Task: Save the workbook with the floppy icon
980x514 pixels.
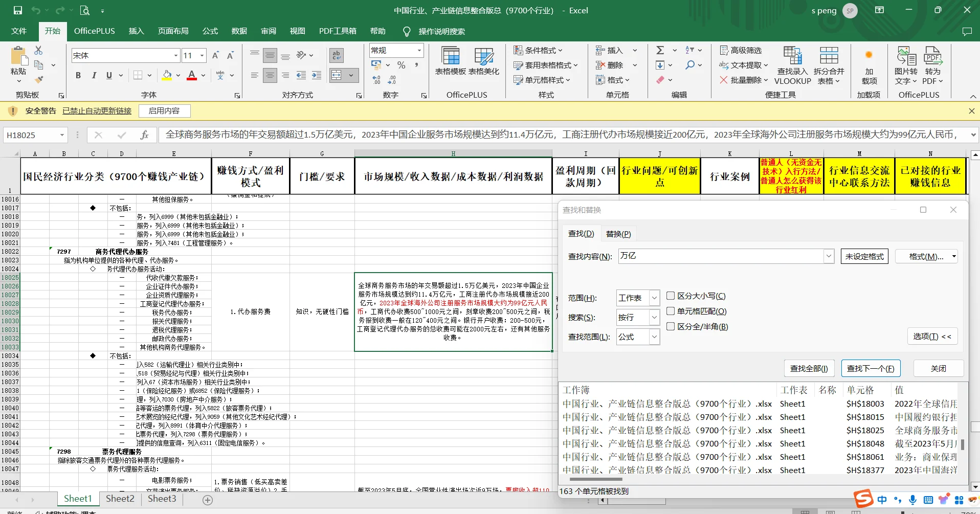Action: pos(18,10)
